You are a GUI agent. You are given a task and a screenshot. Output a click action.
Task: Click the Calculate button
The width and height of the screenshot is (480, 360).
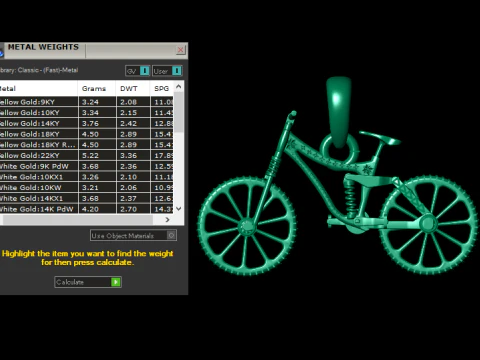(x=88, y=282)
